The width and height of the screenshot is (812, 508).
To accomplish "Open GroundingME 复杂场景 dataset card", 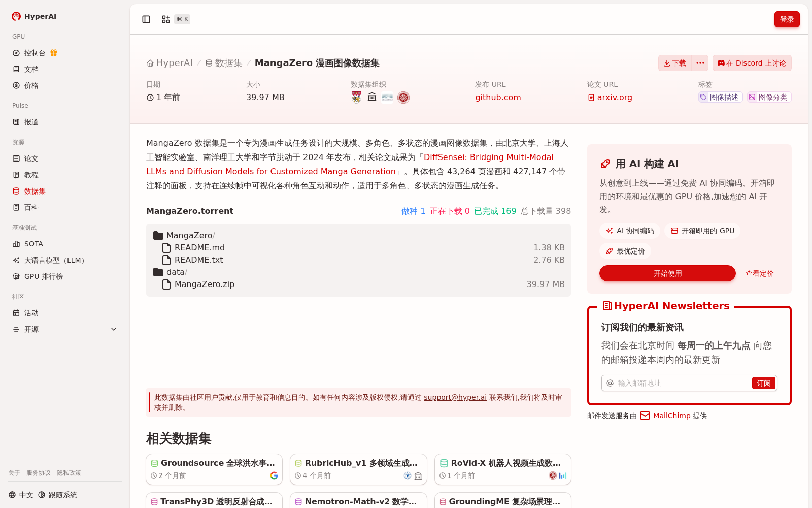I will click(503, 500).
